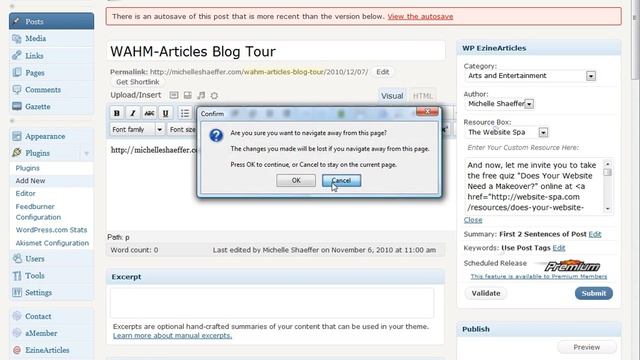Click the Posts icon in the sidebar
Image resolution: width=640 pixels, height=360 pixels.
(17, 21)
